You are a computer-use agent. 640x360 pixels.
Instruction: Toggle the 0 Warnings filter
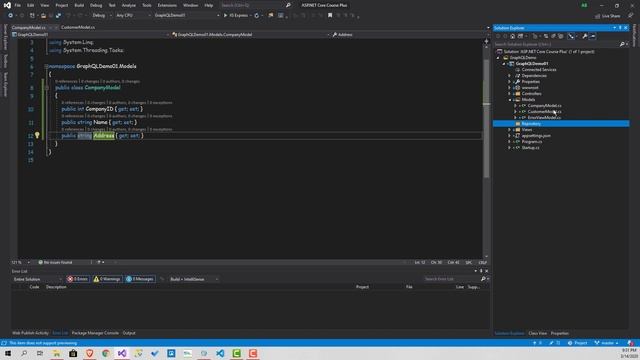click(x=107, y=279)
